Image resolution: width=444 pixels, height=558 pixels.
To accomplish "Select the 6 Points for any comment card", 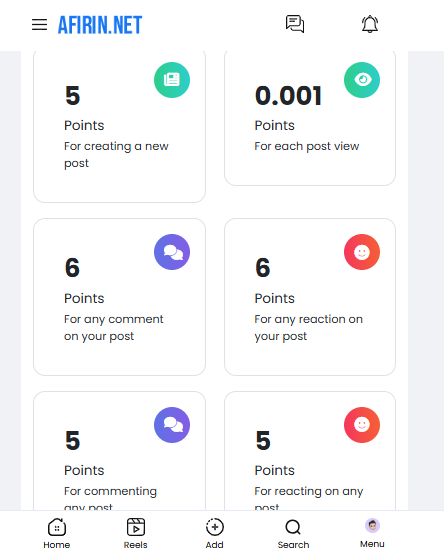I will pos(120,297).
